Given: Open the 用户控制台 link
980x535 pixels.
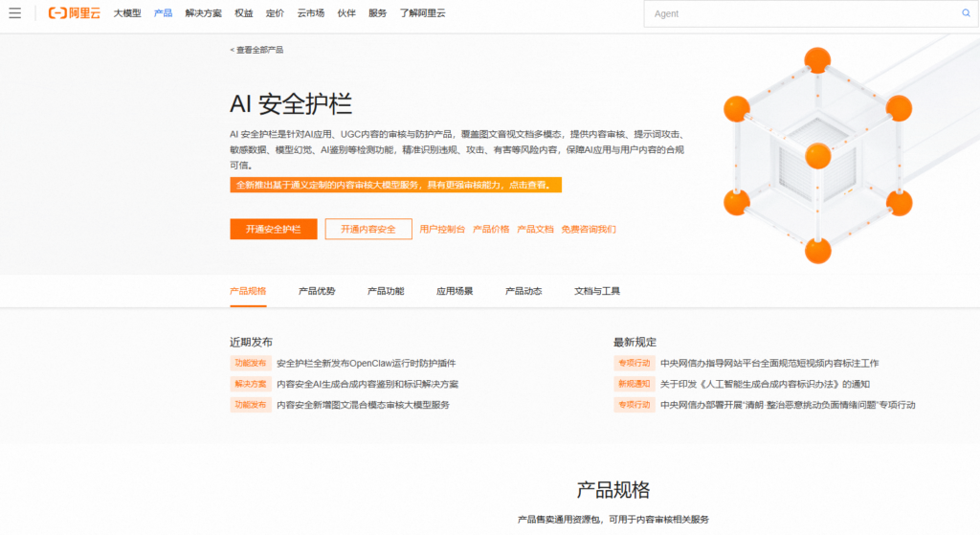Looking at the screenshot, I should 442,230.
